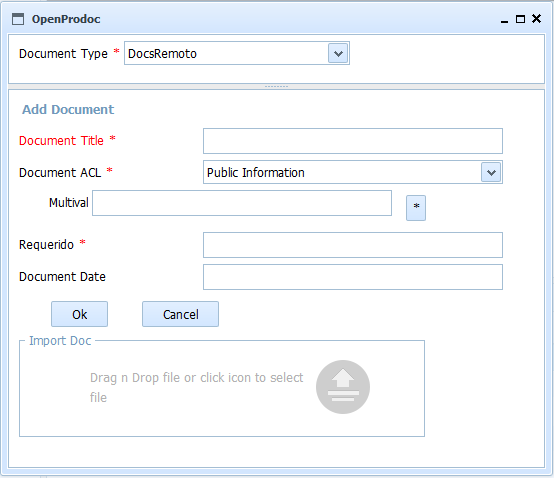Image resolution: width=554 pixels, height=478 pixels.
Task: Select the DocsRemoto combo box field
Action: (237, 53)
